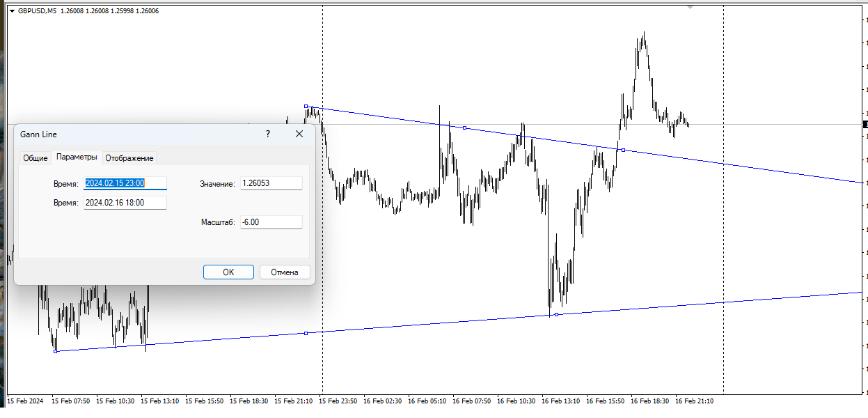Click the 15 Feb 21:10 time label

click(x=293, y=401)
